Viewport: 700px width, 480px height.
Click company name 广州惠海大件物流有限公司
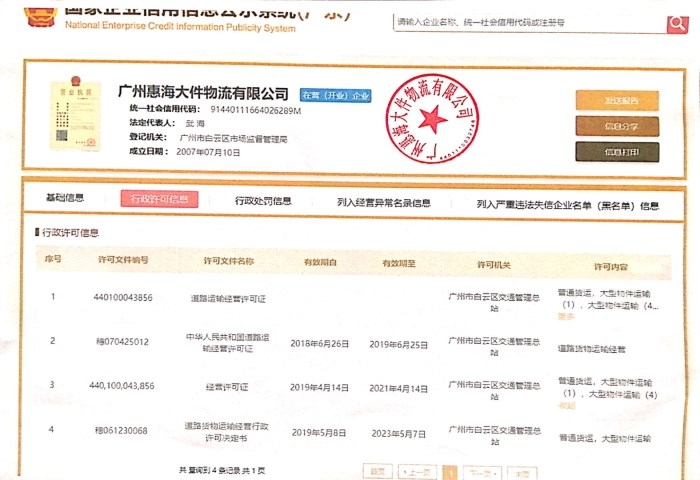pos(203,92)
